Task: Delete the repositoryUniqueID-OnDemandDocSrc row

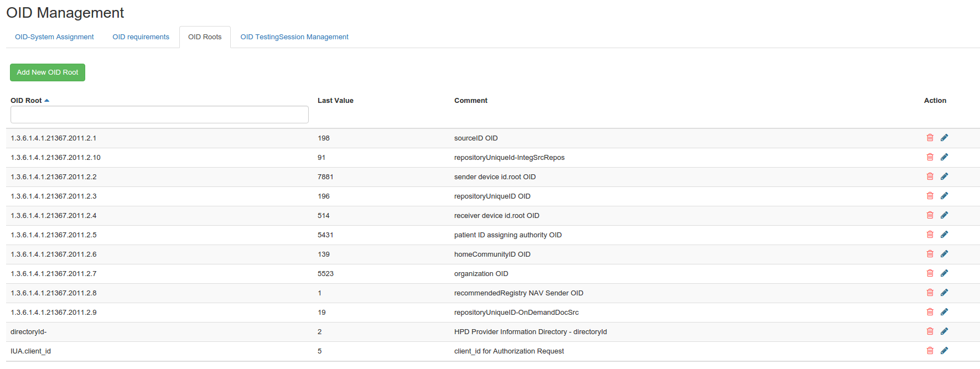Action: pos(930,312)
